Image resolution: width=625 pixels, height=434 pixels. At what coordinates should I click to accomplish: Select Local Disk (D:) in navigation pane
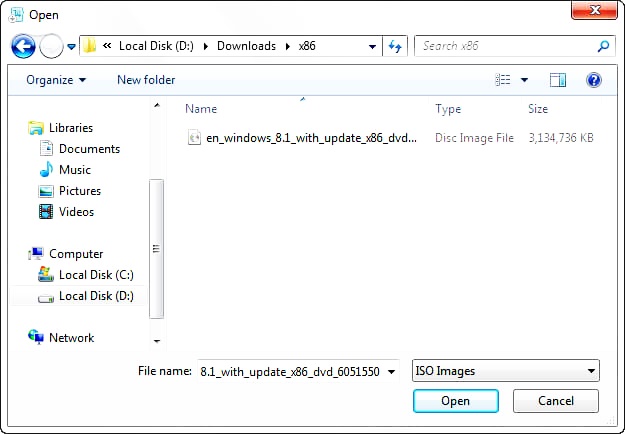[96, 296]
